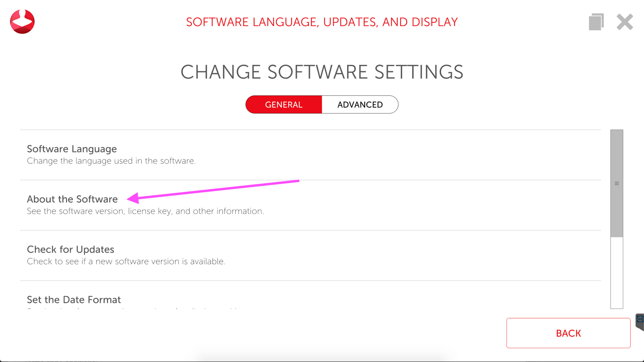Click the license key information description
Screen dimensions: 644x362
(145, 211)
